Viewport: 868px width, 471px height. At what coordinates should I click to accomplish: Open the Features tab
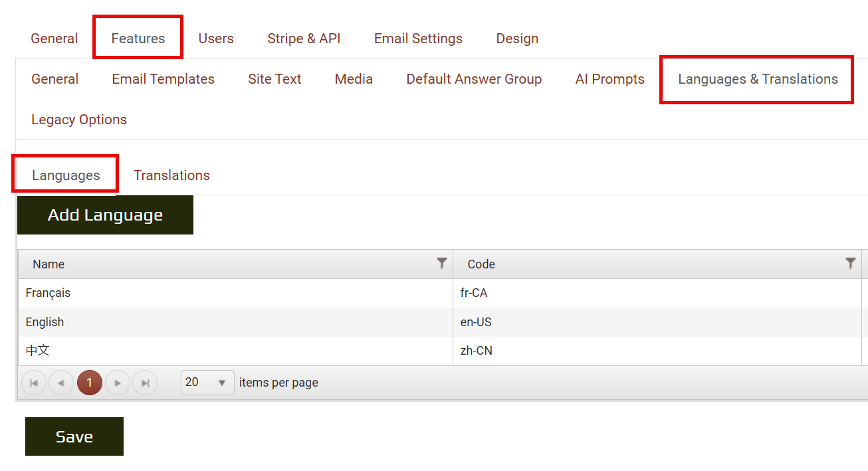tap(138, 39)
